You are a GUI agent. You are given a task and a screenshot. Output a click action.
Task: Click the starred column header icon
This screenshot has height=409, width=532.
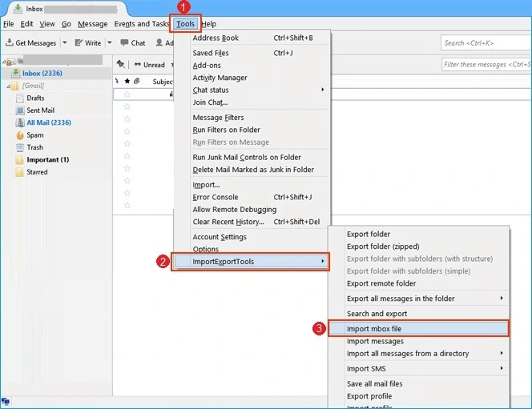click(127, 81)
